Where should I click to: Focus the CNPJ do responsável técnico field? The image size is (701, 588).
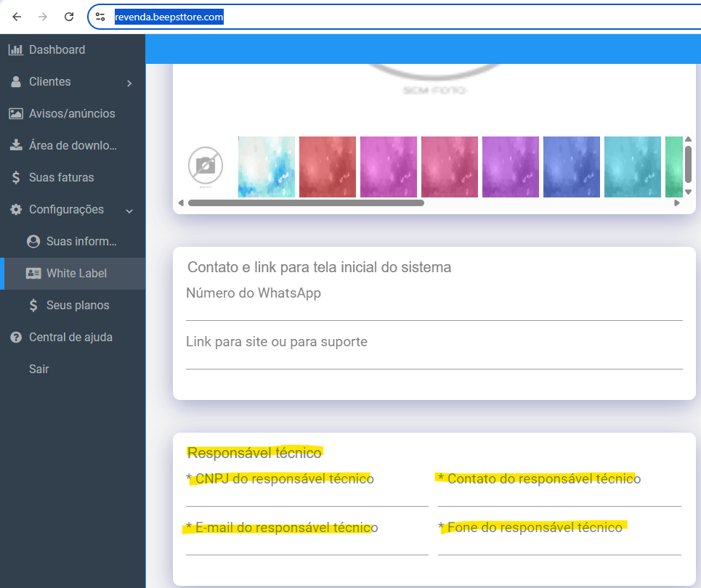click(307, 497)
